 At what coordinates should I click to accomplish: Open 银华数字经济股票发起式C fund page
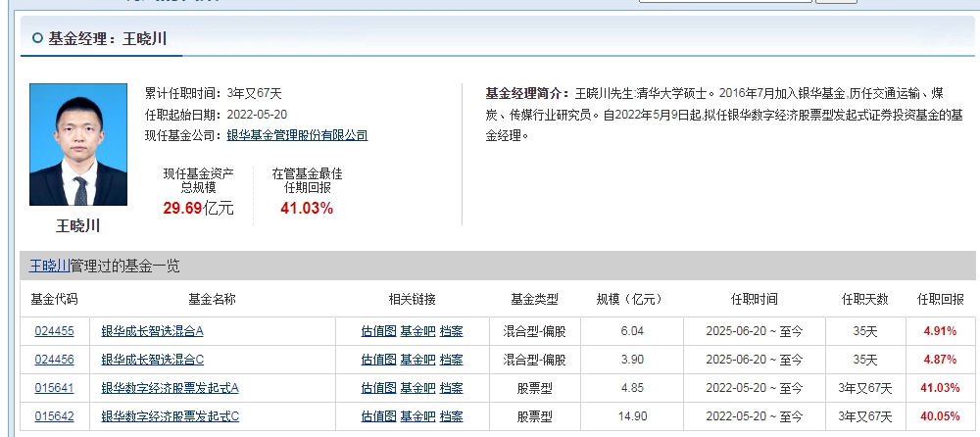pos(170,415)
